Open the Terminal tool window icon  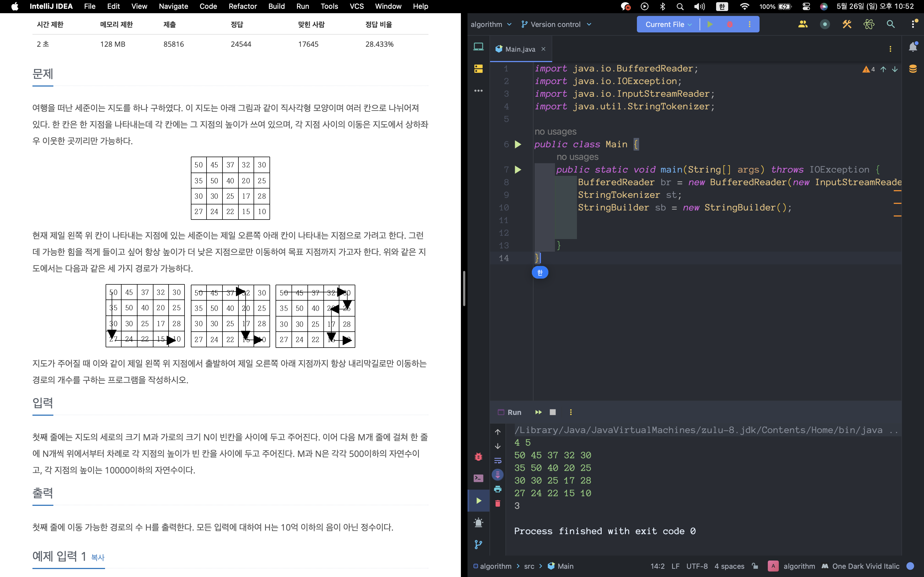479,478
